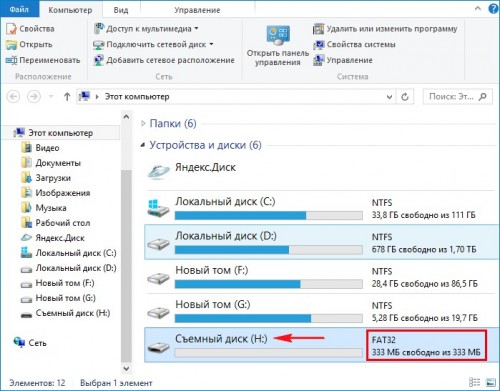Open the File (Файл) menu tab
This screenshot has height=391, width=500.
click(19, 9)
